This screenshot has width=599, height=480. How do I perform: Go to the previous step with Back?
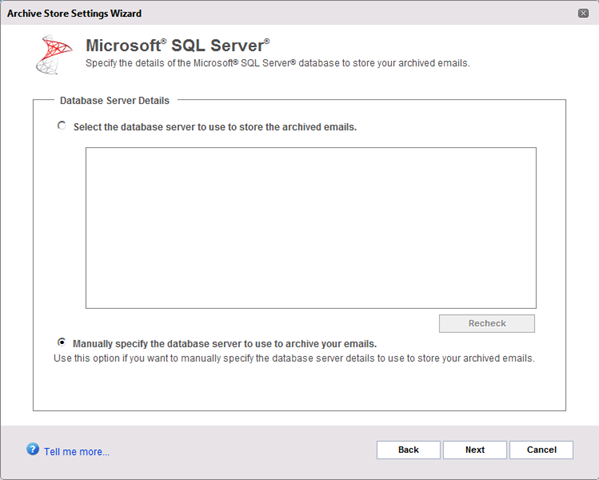coord(408,450)
